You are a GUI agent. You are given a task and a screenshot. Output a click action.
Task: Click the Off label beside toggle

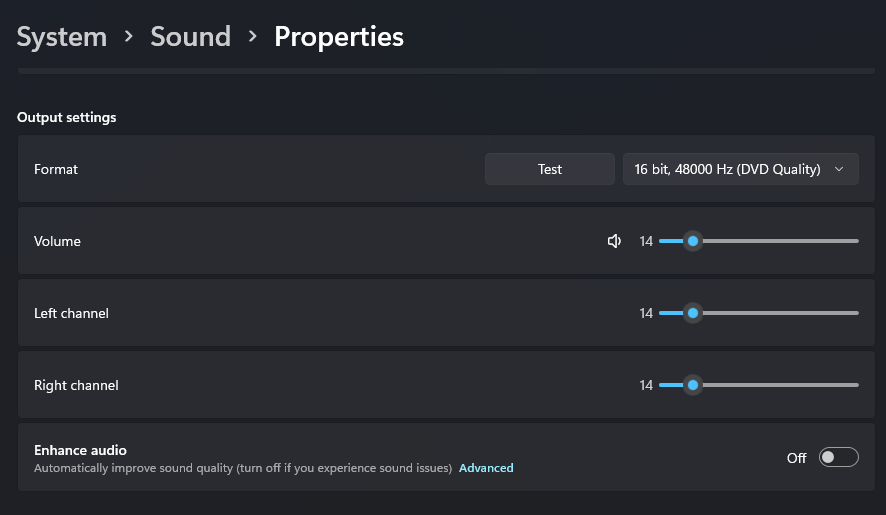tap(797, 458)
